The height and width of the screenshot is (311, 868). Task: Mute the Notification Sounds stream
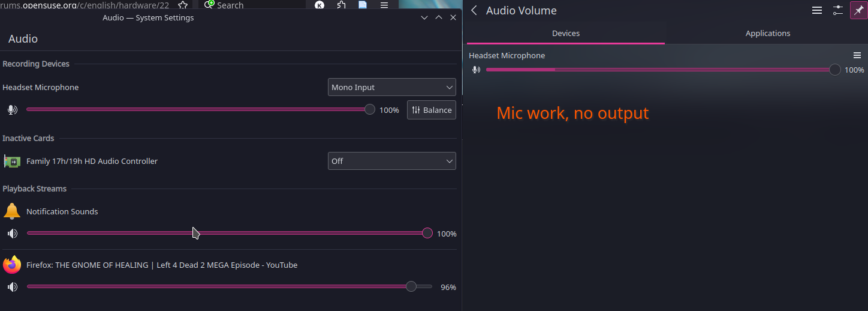point(12,234)
